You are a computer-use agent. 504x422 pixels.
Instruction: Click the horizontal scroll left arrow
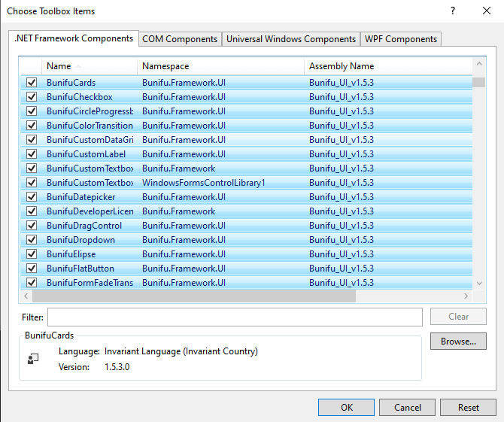coord(26,296)
